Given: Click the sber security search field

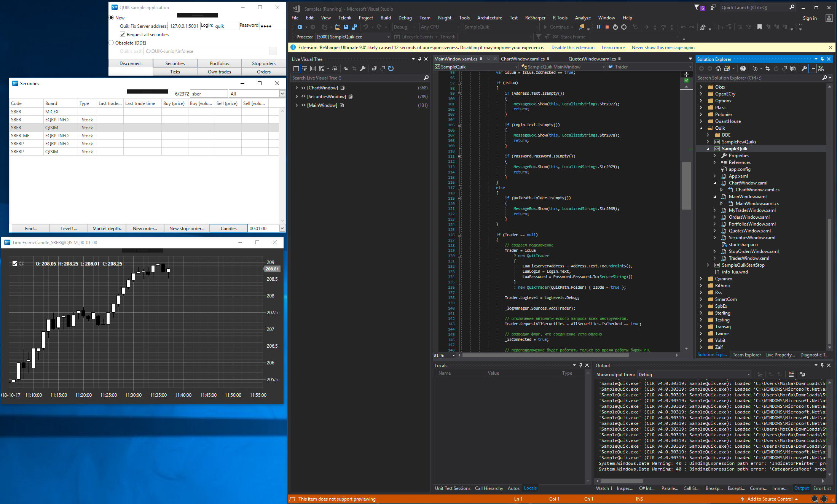Looking at the screenshot, I should coord(209,94).
